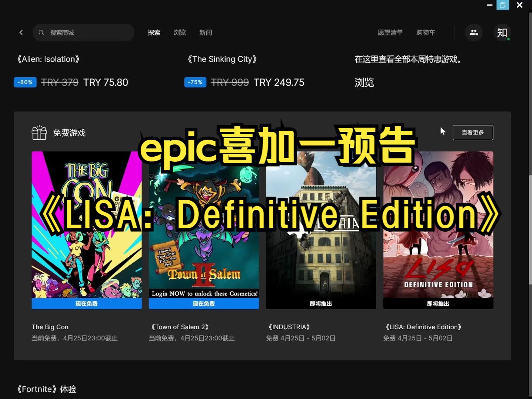Screen dimensions: 532x399
Task: Focus the 搜索商城 search field
Action: coord(83,33)
